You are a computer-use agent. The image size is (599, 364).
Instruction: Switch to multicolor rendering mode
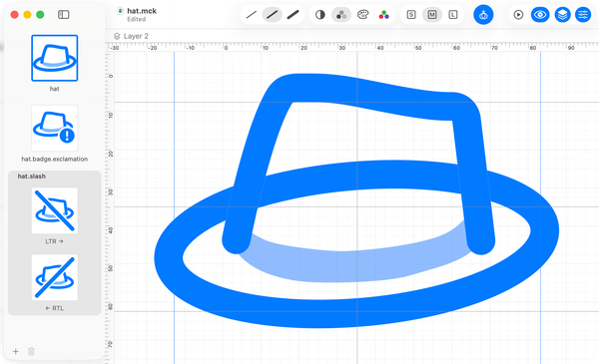383,15
